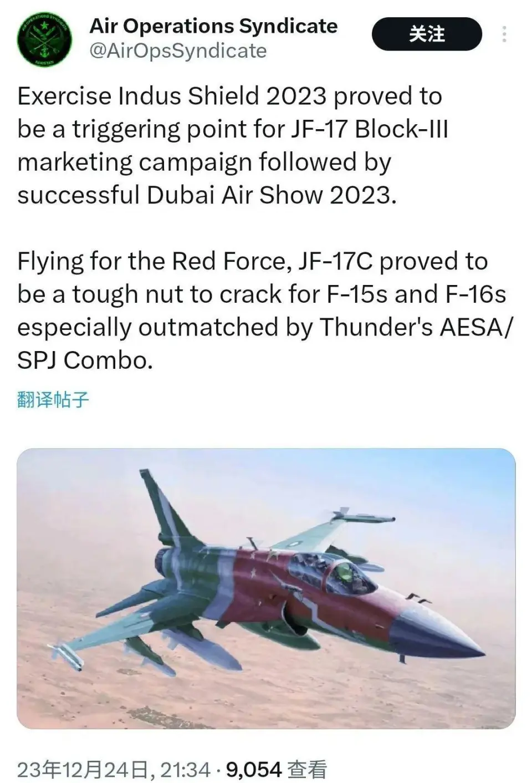The height and width of the screenshot is (783, 532).
Task: Click the @AirOpsSyndicate handle
Action: click(x=178, y=51)
